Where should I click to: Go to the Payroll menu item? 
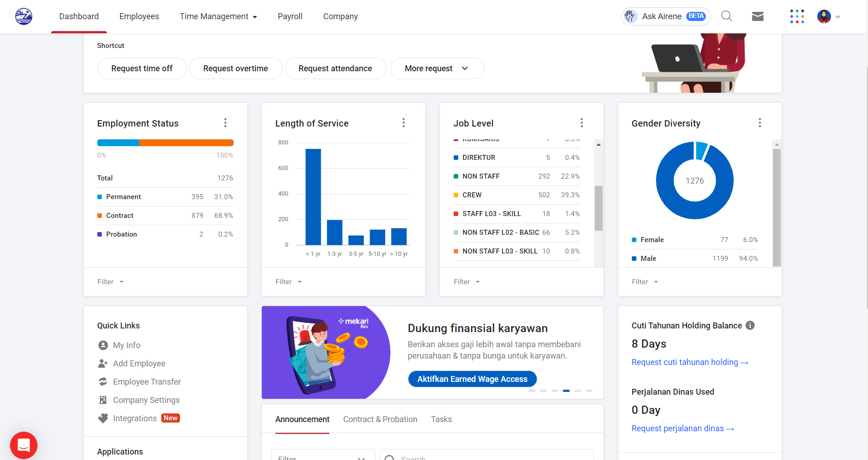[290, 16]
